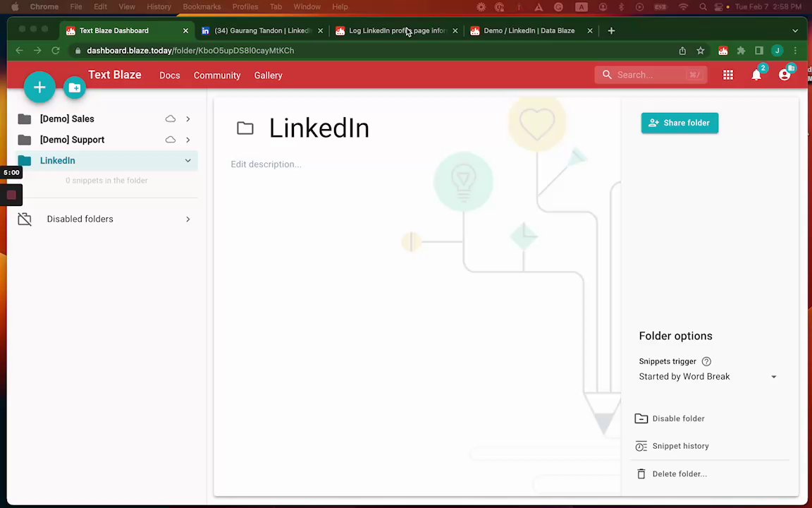Viewport: 812px width, 508px height.
Task: Click the folder icon next to LinkedIn title
Action: pos(245,128)
